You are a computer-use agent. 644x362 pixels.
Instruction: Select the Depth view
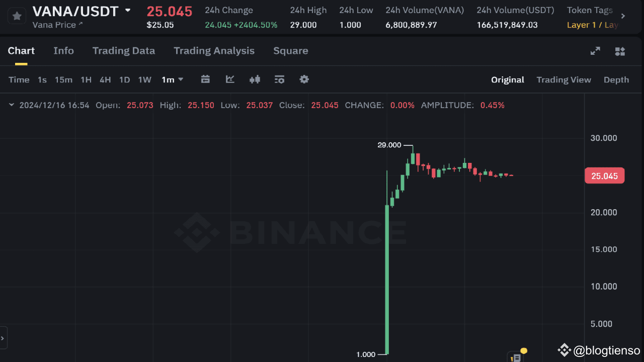pyautogui.click(x=616, y=79)
